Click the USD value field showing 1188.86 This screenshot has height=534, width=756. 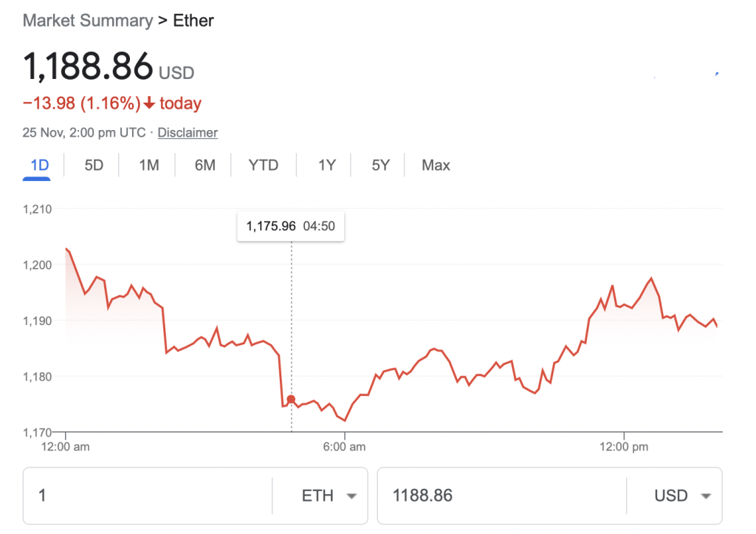pos(502,496)
